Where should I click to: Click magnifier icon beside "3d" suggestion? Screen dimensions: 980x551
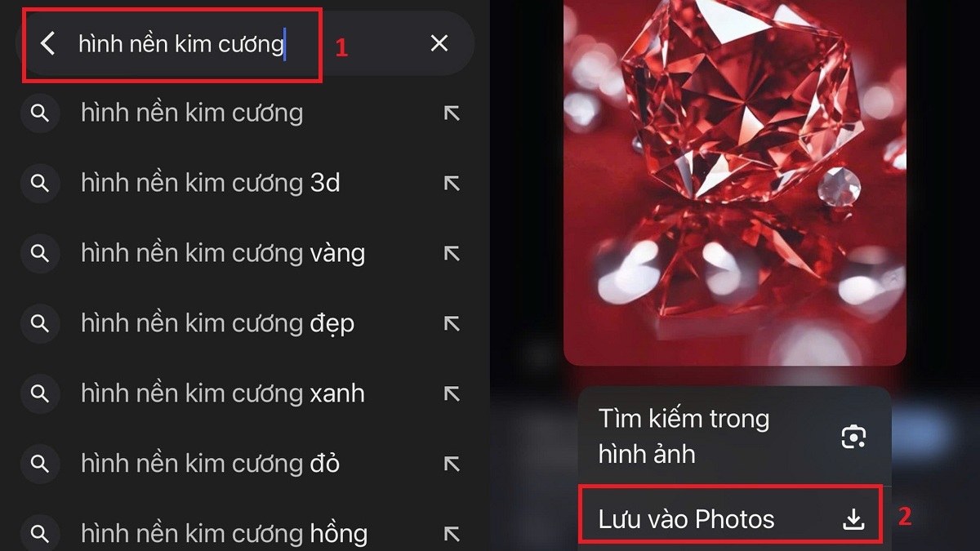[x=39, y=183]
